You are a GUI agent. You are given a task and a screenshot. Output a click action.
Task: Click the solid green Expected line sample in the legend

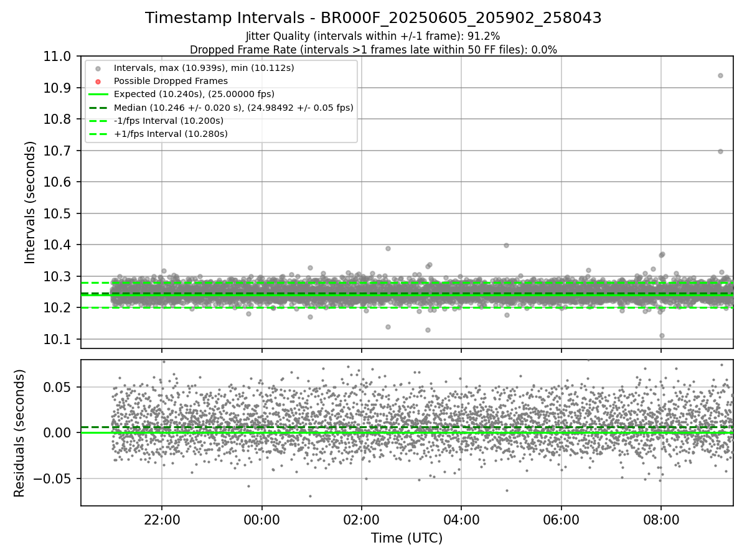(98, 95)
